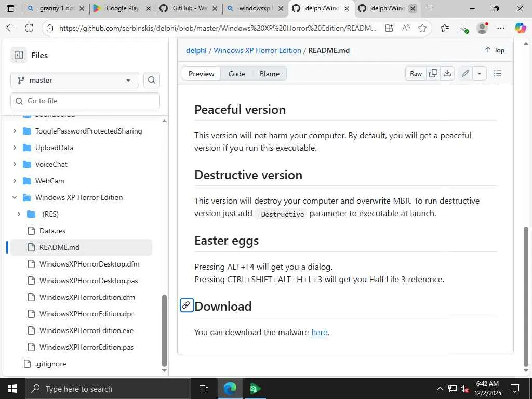
Task: Open the Favorites list icon
Action: tap(445, 28)
